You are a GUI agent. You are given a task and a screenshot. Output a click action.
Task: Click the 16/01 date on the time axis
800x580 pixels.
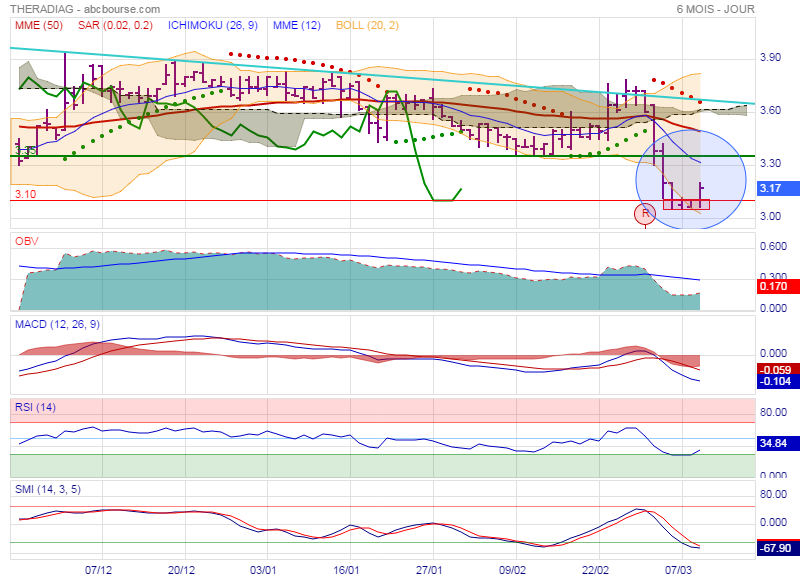click(x=346, y=570)
